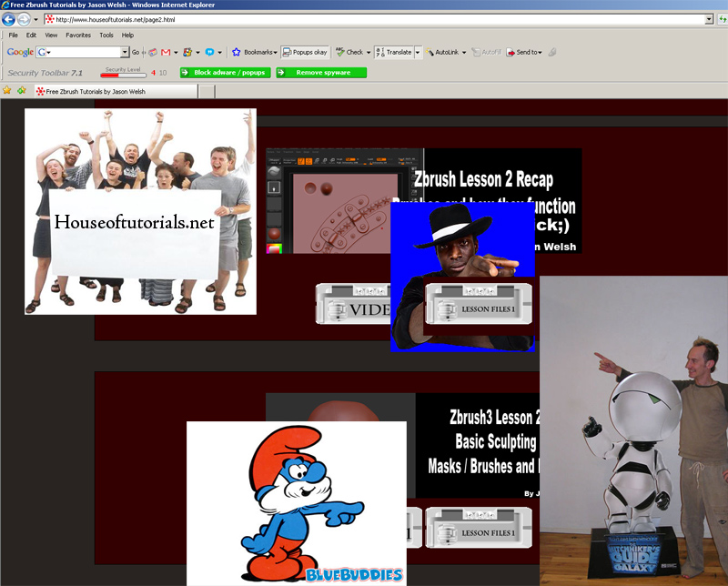Expand the AutoLink dropdown arrow
Viewport: 728px width, 586px height.
click(464, 53)
